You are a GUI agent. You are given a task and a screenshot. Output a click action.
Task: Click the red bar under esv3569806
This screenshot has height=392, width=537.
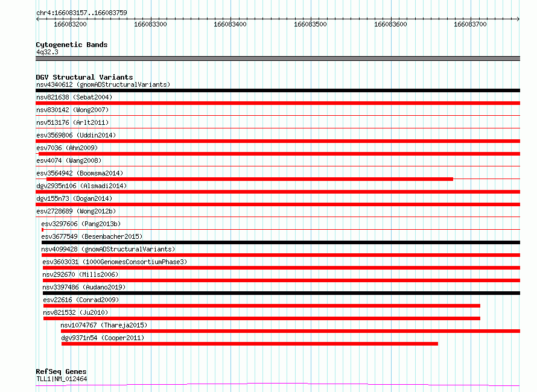coord(278,141)
